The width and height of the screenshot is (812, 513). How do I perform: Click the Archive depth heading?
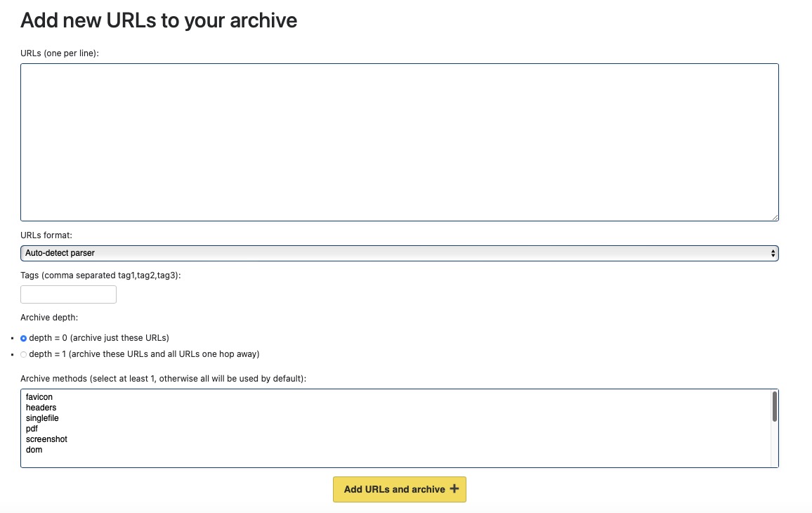48,317
